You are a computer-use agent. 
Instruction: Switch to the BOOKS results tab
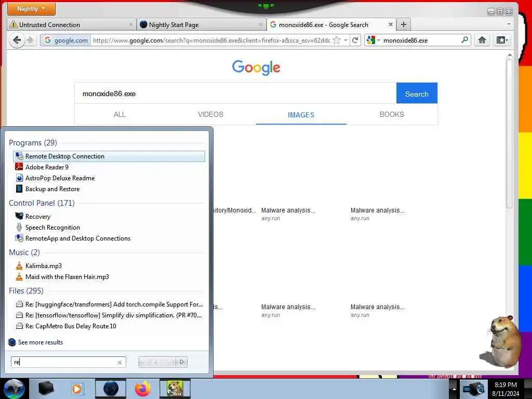[392, 114]
